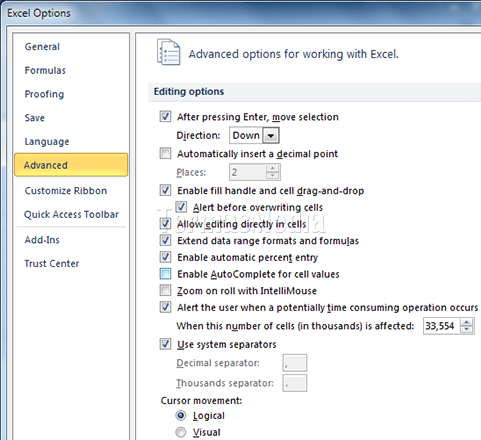
Task: Click the Excel Options title text
Action: coord(39,13)
